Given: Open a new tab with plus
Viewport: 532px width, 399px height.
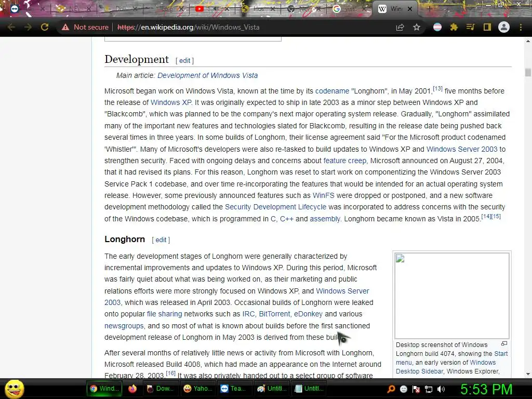Looking at the screenshot, I should point(429,9).
